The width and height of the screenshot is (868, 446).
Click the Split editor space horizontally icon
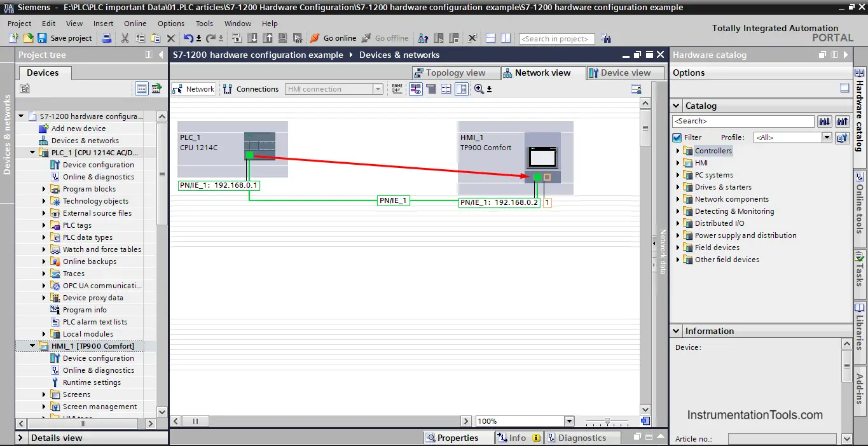492,38
